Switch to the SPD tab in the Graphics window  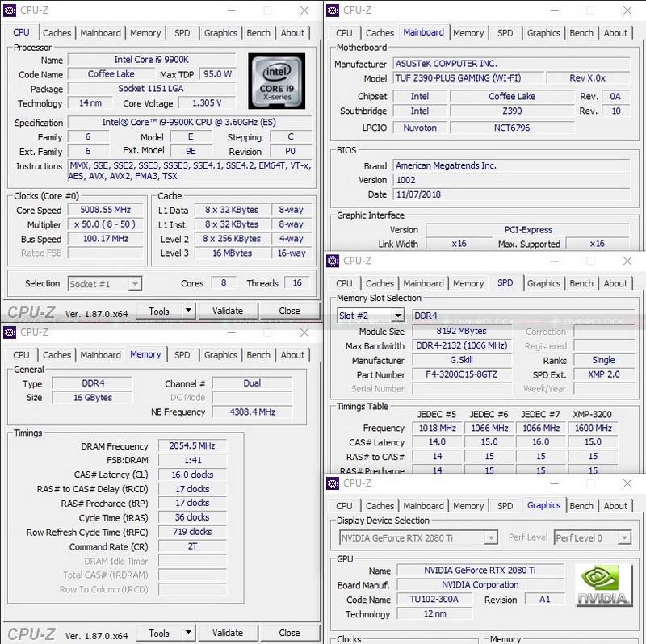pos(505,506)
